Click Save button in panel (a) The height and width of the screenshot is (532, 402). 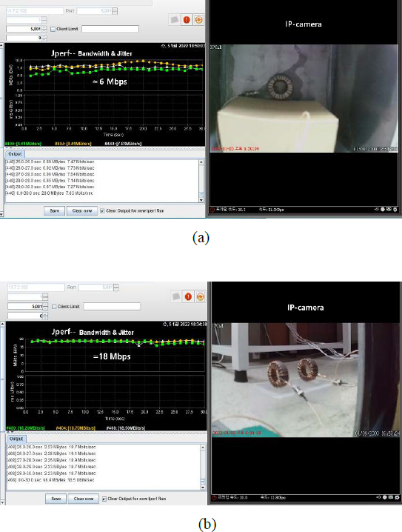(x=55, y=210)
